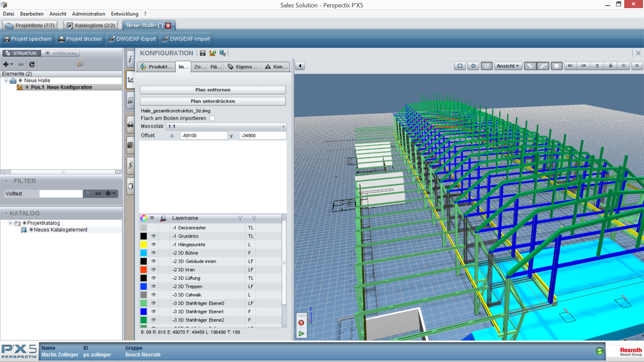
Task: Click the pentagon shape tool in 3D toolbar
Action: [x=473, y=66]
